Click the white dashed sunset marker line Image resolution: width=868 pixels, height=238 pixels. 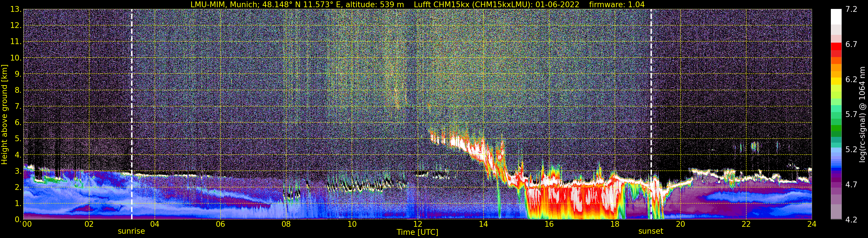click(651, 114)
